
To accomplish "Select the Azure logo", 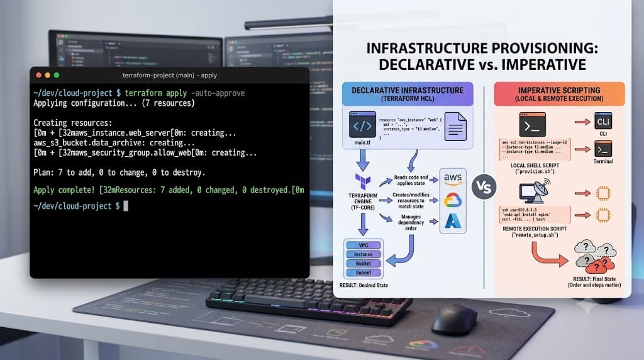I will tap(453, 221).
